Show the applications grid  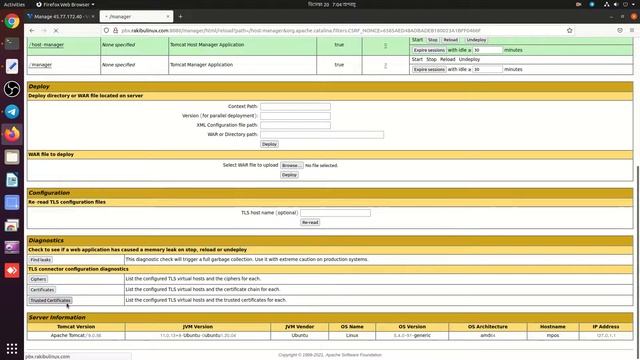12,348
